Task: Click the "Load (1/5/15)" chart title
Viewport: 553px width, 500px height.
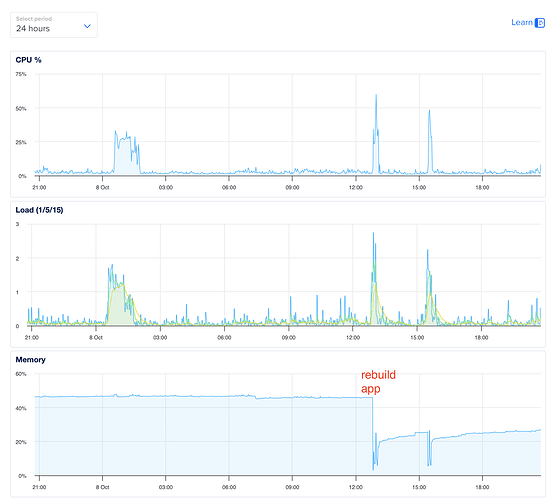Action: pos(39,210)
